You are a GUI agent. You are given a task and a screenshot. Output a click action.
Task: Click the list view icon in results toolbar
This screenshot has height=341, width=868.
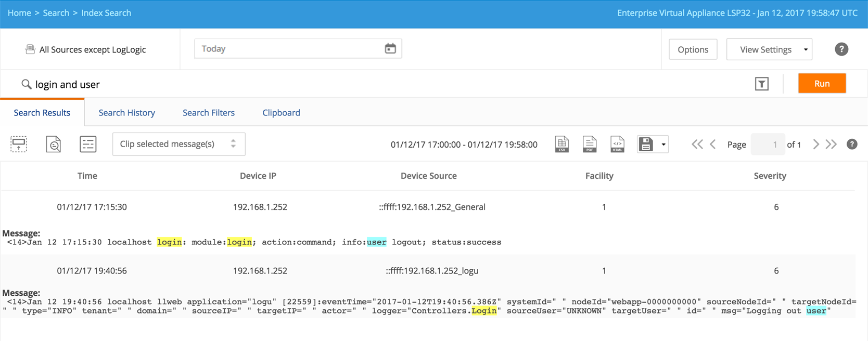click(x=88, y=144)
